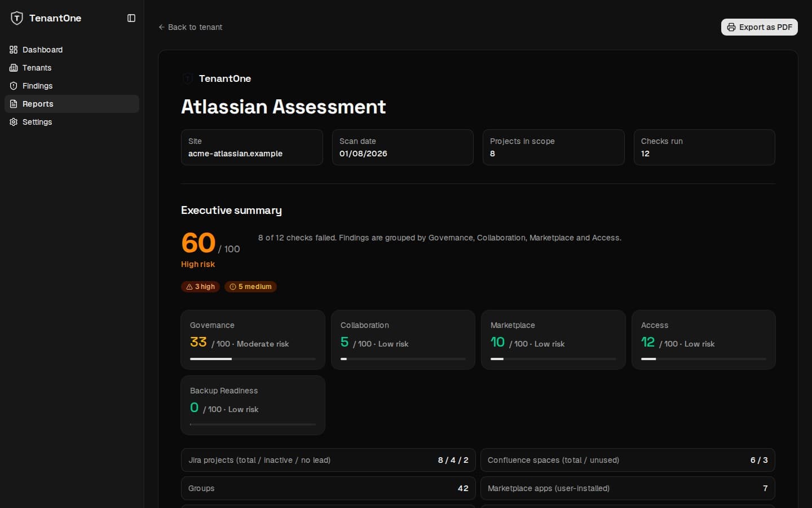Open the Collaboration score card

(x=403, y=340)
